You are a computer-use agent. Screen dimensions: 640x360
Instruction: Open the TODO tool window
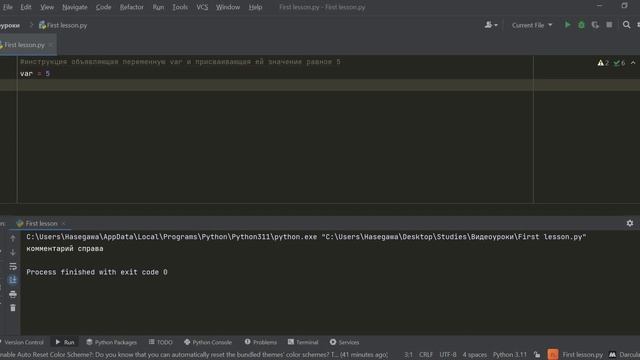click(x=161, y=342)
